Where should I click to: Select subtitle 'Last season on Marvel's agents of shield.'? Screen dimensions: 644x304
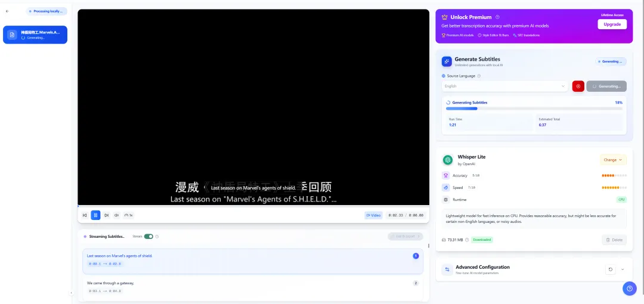click(x=253, y=261)
